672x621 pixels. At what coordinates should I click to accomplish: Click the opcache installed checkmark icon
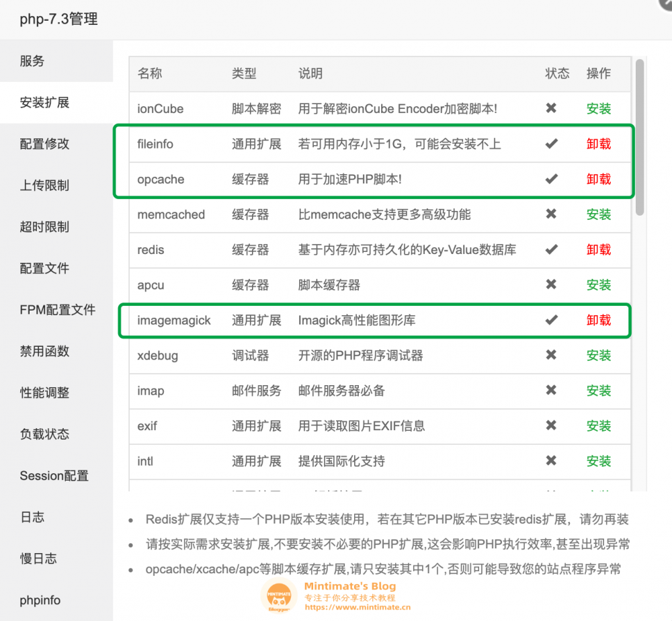[552, 179]
